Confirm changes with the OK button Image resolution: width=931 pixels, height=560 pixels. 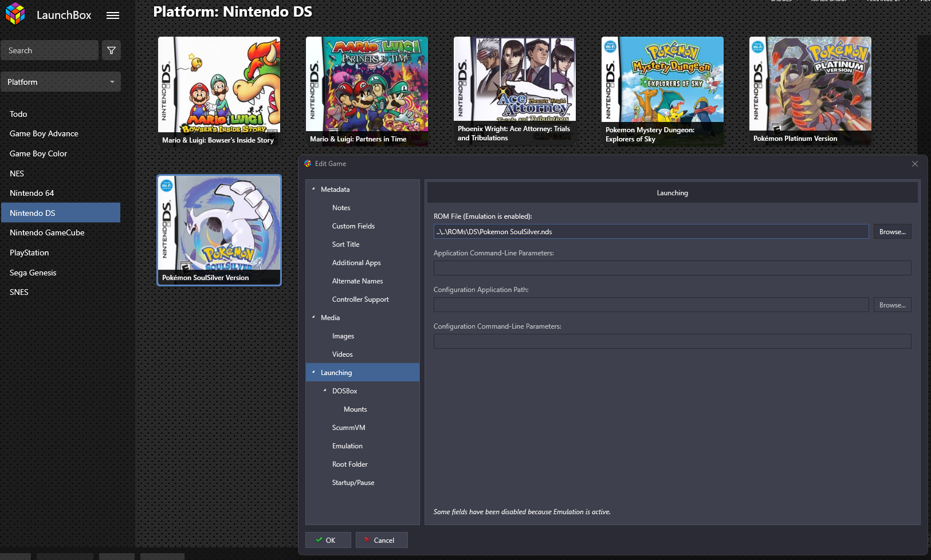tap(328, 540)
